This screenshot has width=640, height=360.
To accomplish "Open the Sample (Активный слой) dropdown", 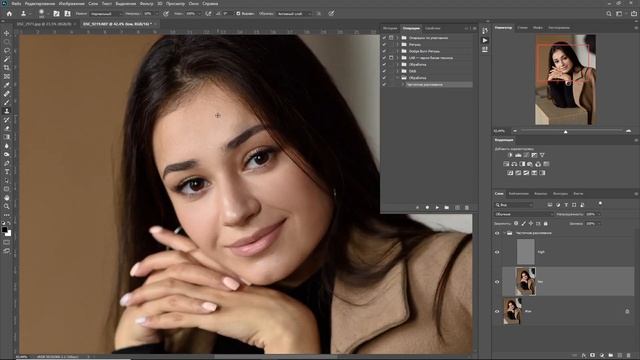I will 294,13.
